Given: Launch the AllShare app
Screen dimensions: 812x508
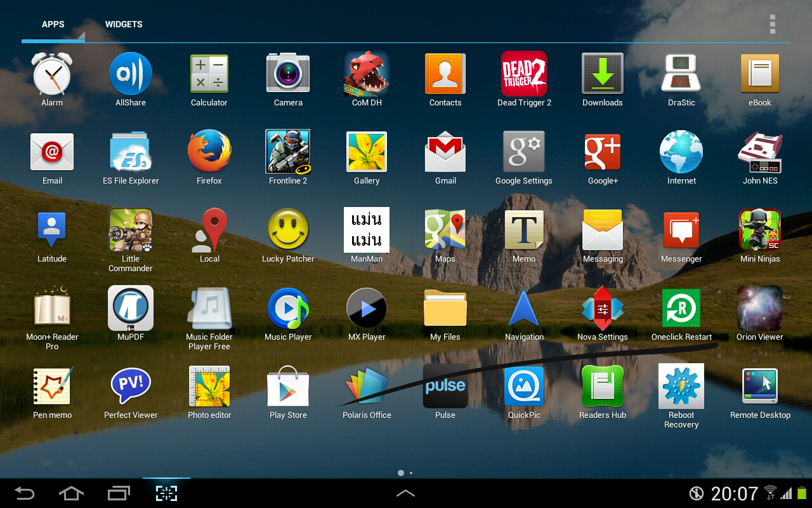Looking at the screenshot, I should [131, 74].
